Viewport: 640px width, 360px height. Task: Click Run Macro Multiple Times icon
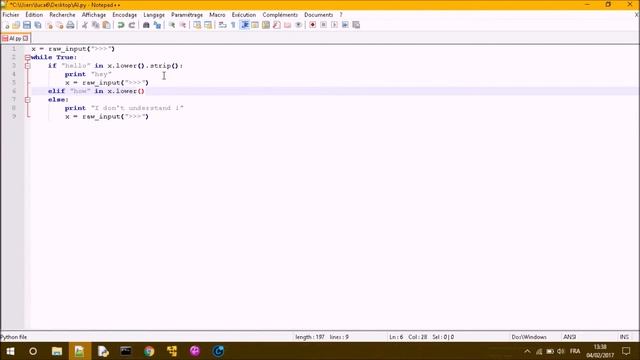pos(345,25)
